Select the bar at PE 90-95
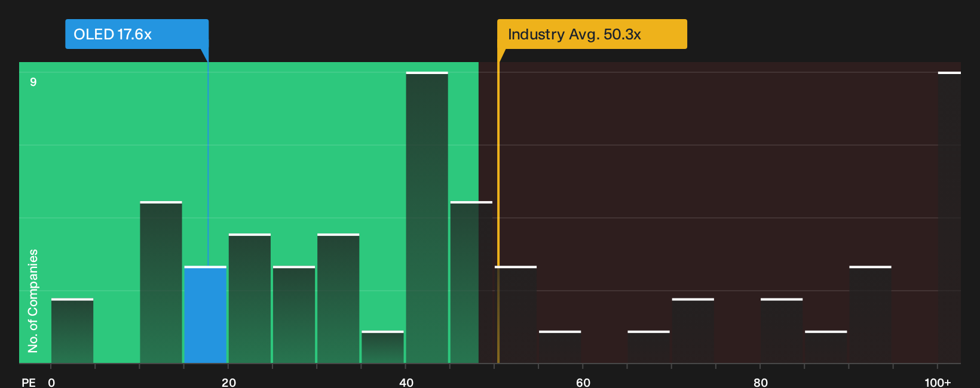Viewport: 980px width, 388px height. 870,315
